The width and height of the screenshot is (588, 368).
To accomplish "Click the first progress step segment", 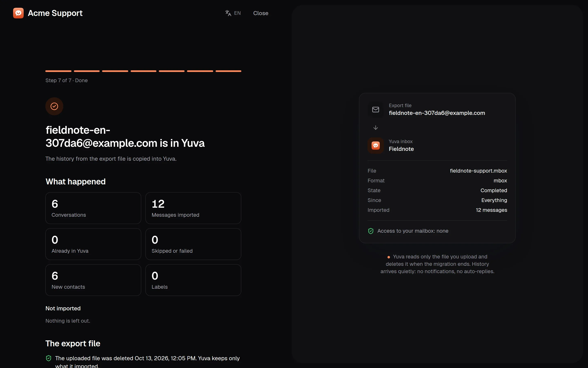I will [58, 71].
